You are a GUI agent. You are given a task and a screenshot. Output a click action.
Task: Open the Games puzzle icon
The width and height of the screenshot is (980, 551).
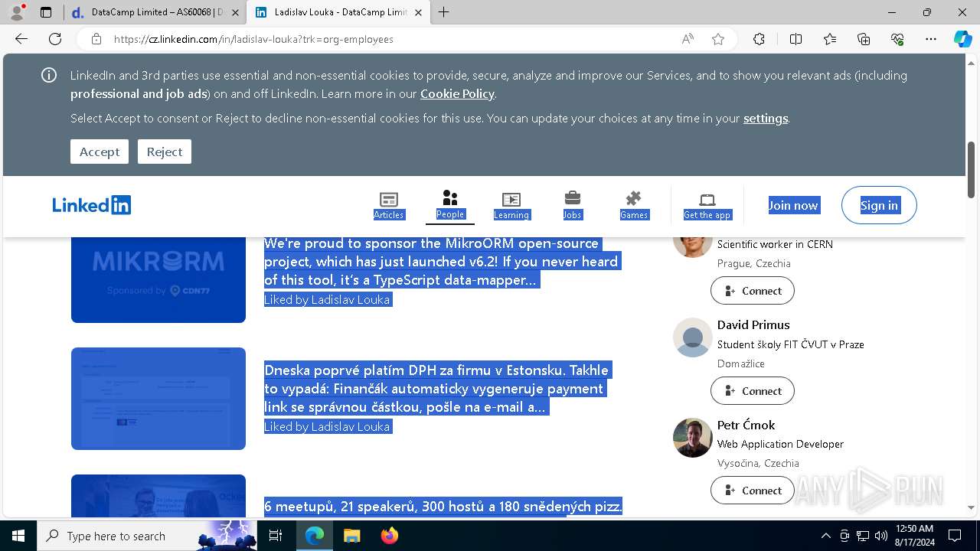pyautogui.click(x=634, y=205)
